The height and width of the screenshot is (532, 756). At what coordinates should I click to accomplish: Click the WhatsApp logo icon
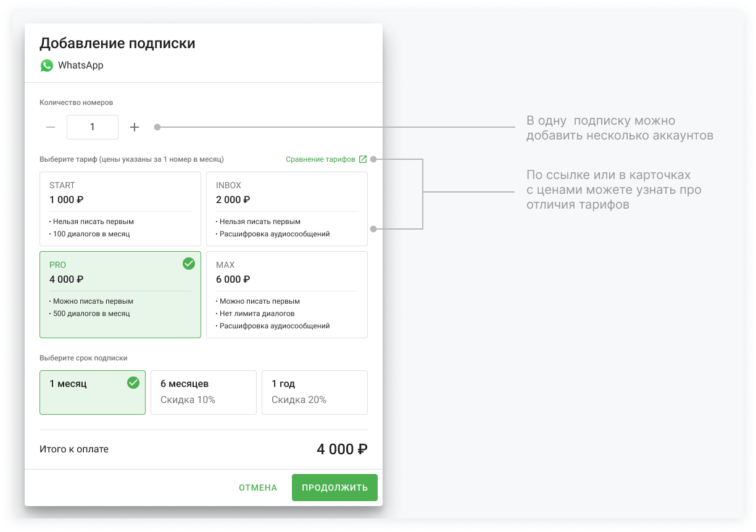47,65
